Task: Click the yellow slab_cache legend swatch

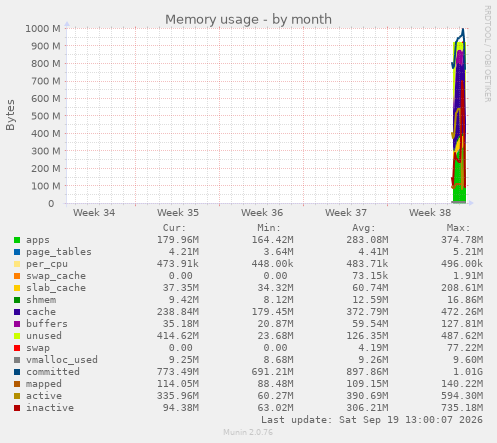Action: point(17,288)
